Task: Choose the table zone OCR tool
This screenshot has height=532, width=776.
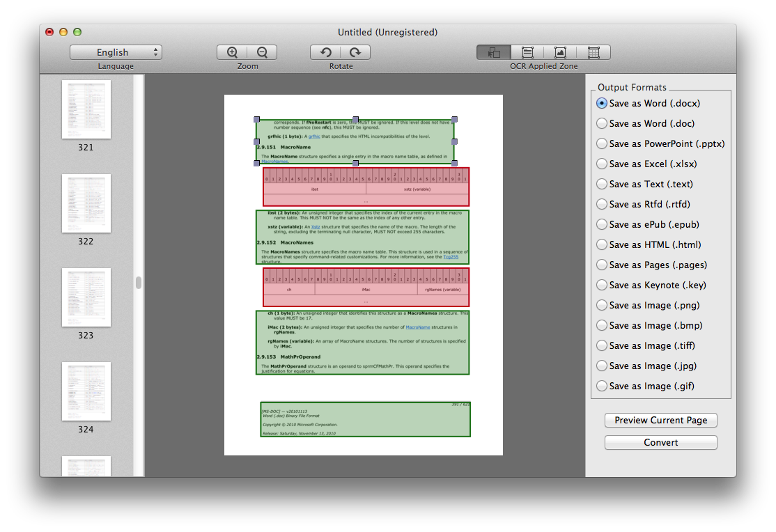Action: 593,52
